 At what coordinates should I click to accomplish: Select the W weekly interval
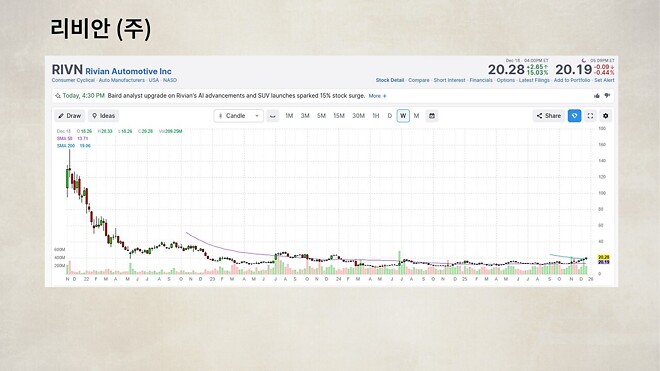(403, 116)
